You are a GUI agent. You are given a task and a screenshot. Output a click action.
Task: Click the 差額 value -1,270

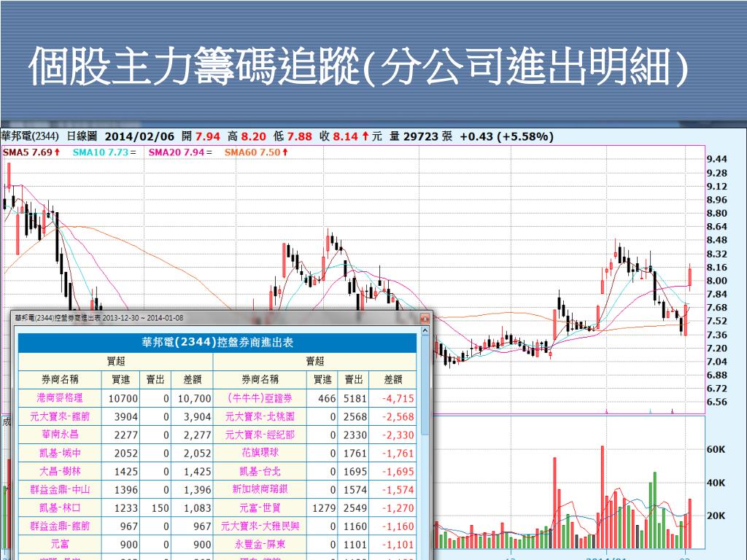click(398, 508)
